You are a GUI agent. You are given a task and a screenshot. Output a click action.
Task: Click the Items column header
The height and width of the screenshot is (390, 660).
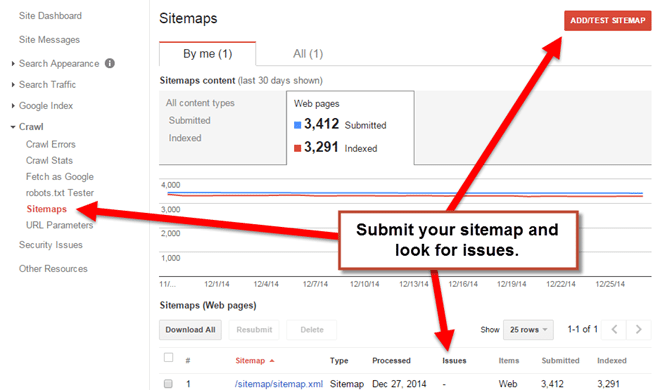click(508, 361)
